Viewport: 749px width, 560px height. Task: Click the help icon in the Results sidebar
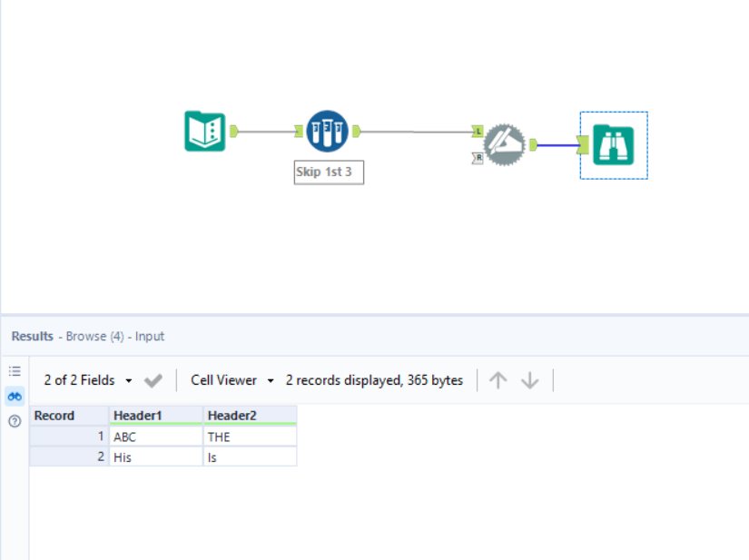(x=14, y=419)
